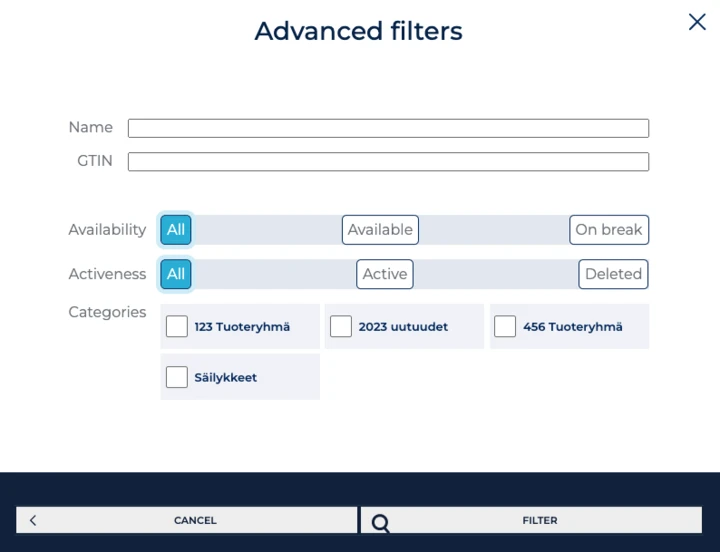This screenshot has height=552, width=720.
Task: Click the back arrow icon on Cancel
Action: point(33,520)
